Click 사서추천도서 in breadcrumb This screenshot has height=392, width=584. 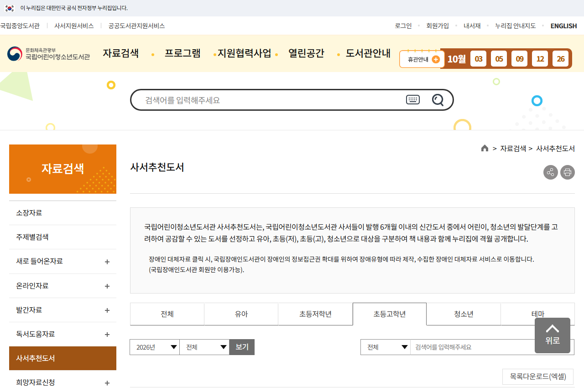click(555, 149)
